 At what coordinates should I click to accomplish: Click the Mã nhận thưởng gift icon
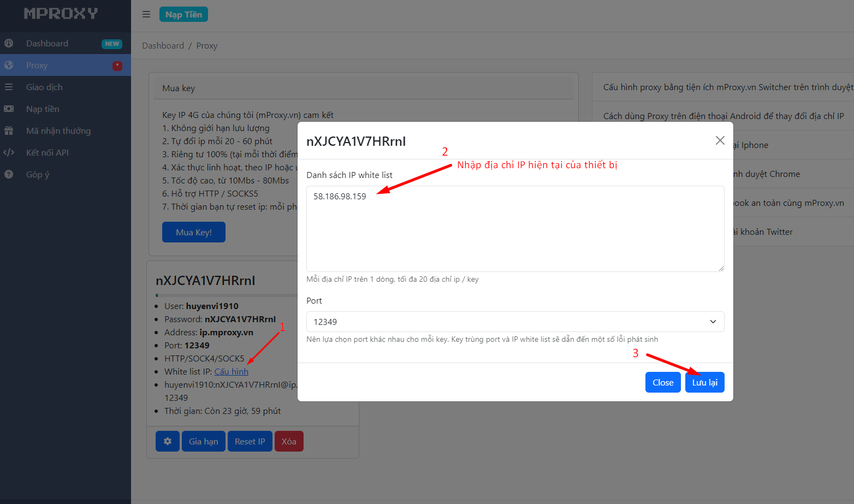[9, 131]
